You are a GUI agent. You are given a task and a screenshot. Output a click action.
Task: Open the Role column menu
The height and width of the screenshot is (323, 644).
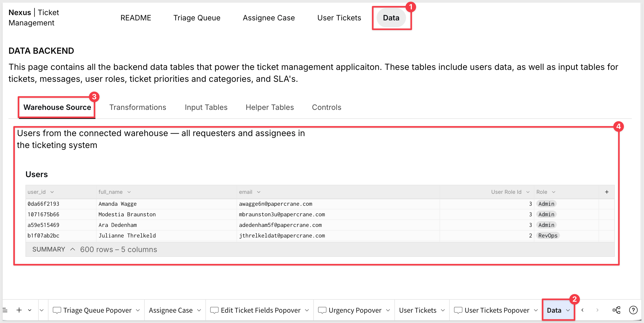pyautogui.click(x=554, y=192)
